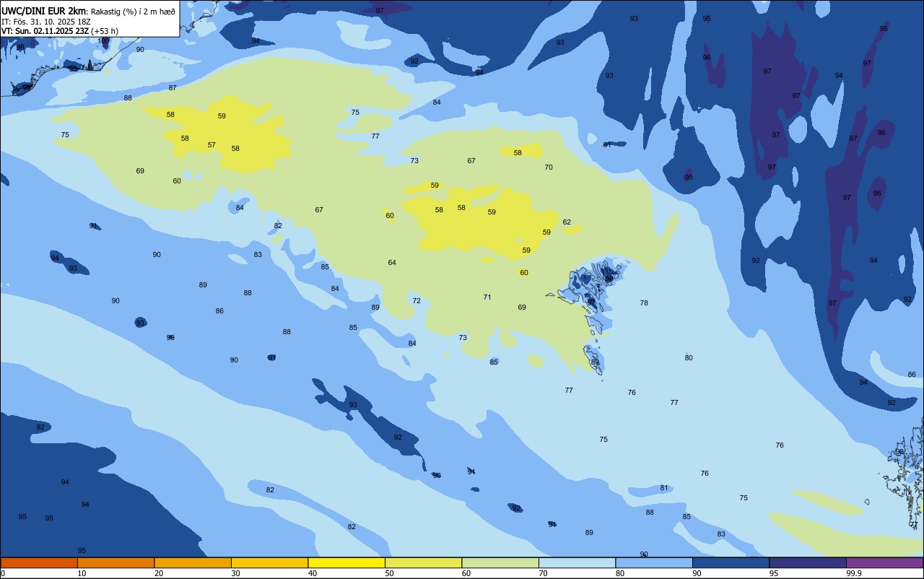
Task: Click the 'VT: Sun. 02.11.2025 23Z' text
Action: pos(45,31)
